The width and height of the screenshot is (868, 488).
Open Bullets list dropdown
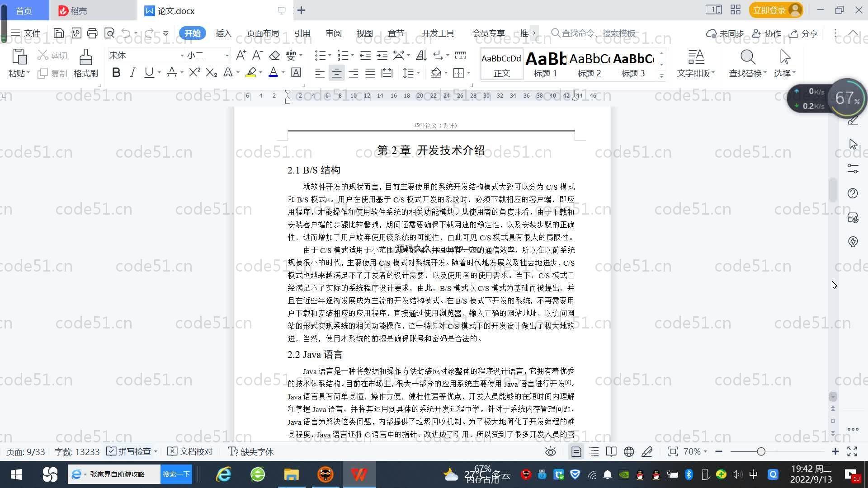[x=330, y=56]
